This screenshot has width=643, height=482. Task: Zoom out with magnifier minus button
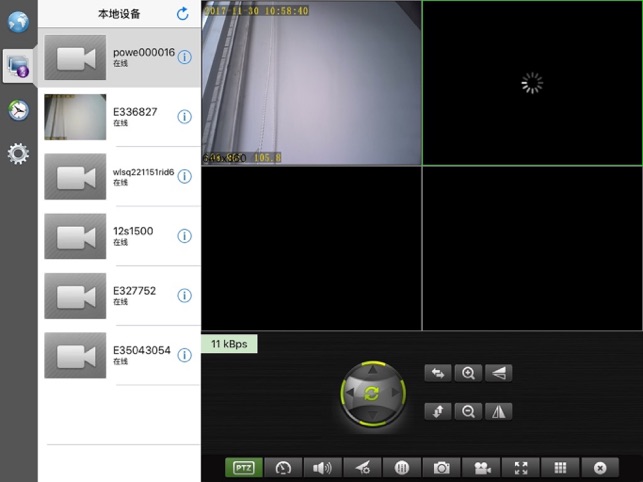468,411
